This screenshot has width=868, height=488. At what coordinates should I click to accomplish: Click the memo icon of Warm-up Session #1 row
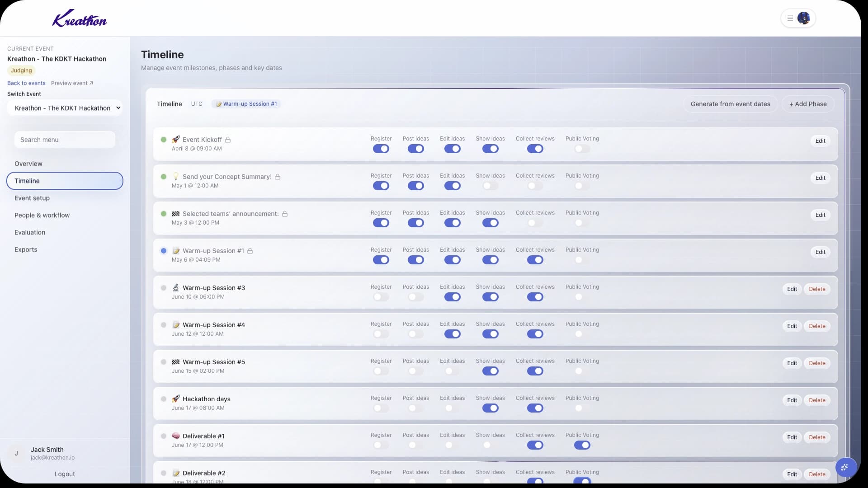tap(176, 250)
